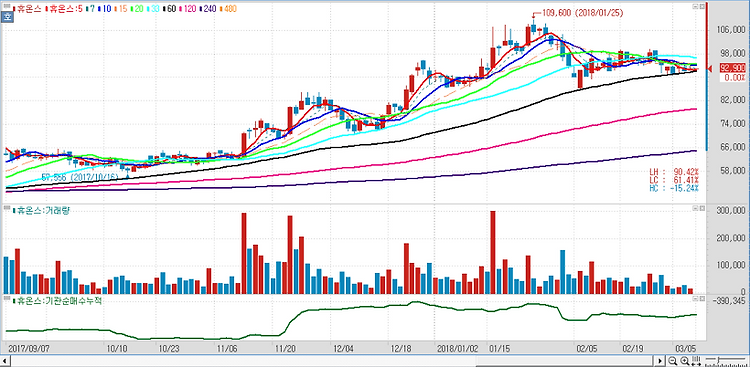
Task: Click the bar spacing adjust icon with arrows
Action: (696, 360)
